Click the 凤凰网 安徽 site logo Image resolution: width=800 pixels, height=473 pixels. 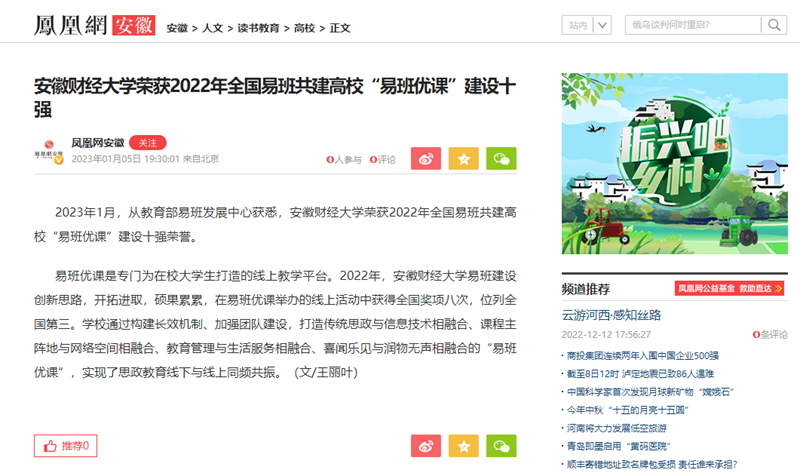[93, 25]
